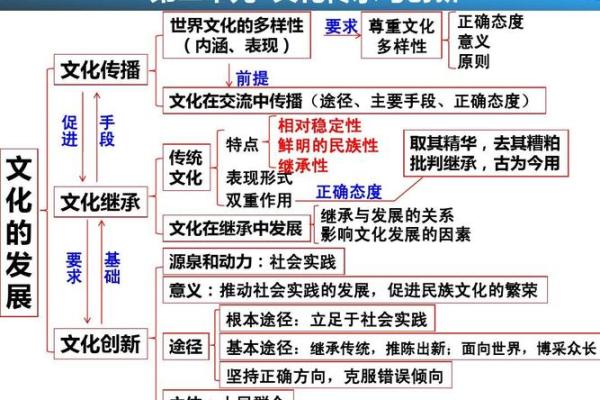The height and width of the screenshot is (400, 600).
Task: Select the 传统文化 box
Action: (x=186, y=168)
